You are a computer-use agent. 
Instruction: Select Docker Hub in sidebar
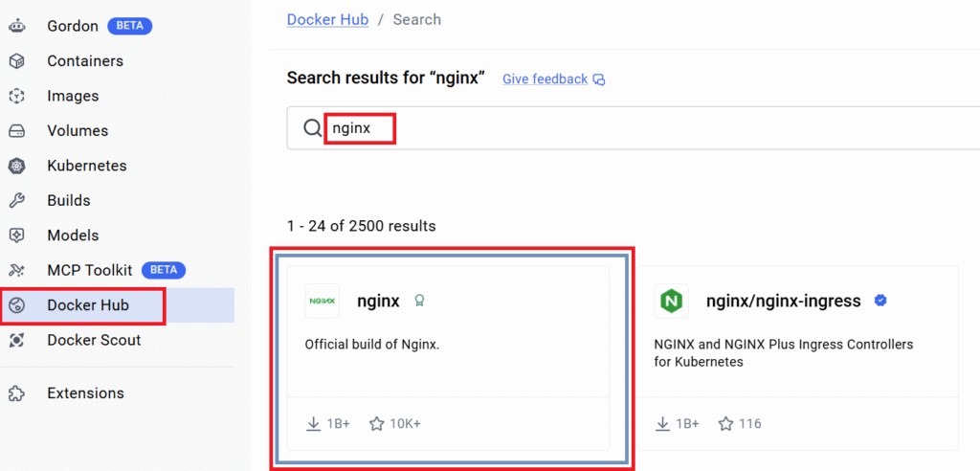pos(117,305)
